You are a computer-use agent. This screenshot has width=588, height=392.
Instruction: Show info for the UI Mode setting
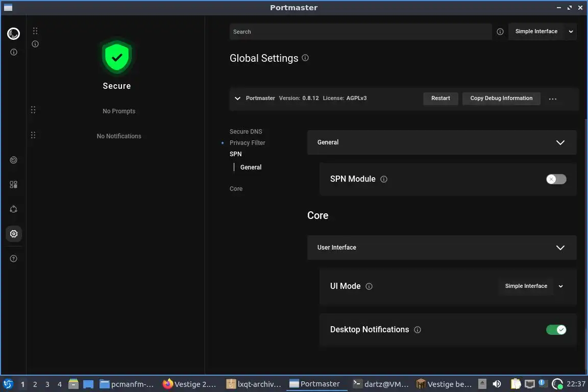pos(369,286)
